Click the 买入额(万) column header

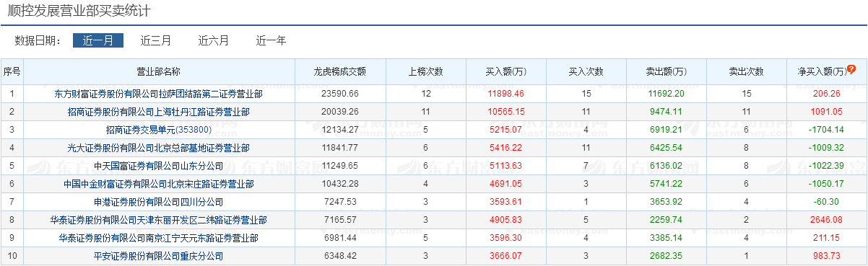point(505,71)
